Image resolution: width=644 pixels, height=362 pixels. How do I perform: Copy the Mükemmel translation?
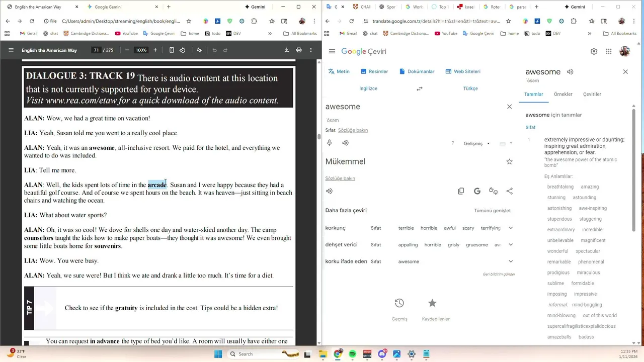point(461,191)
